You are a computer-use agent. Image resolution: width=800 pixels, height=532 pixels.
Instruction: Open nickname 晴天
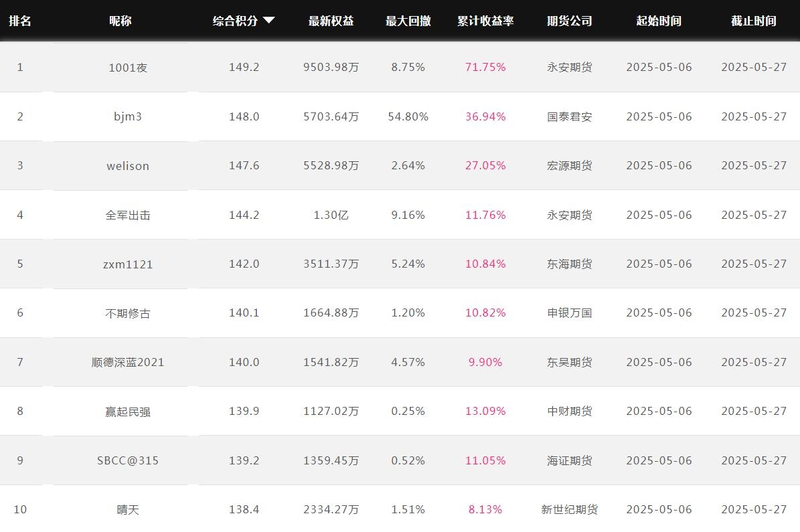[128, 509]
